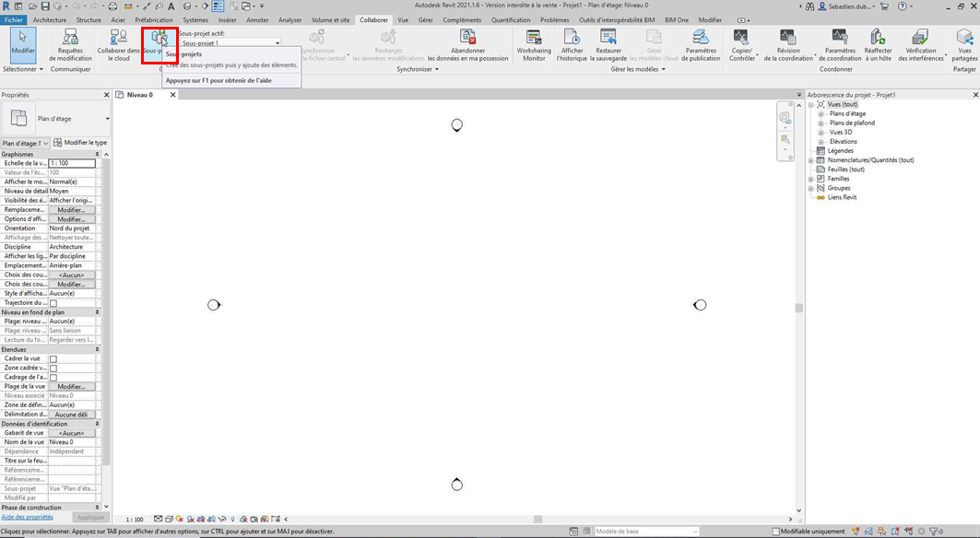Check the Modifiable uniquement checkbox

(775, 532)
